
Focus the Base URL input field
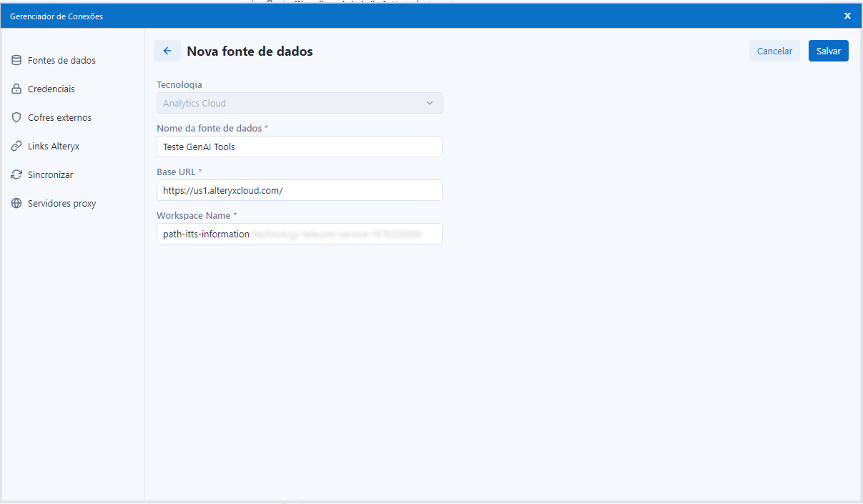coord(299,190)
